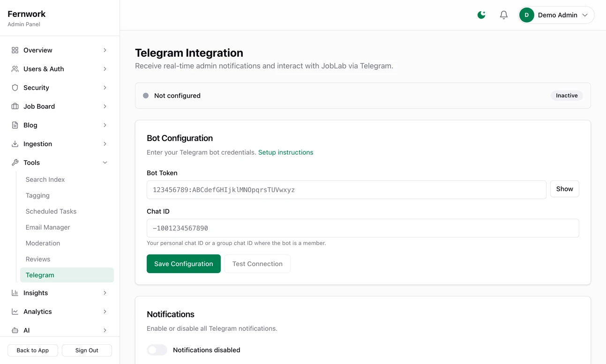The image size is (606, 364).
Task: Click the Inactive status badge
Action: point(567,96)
